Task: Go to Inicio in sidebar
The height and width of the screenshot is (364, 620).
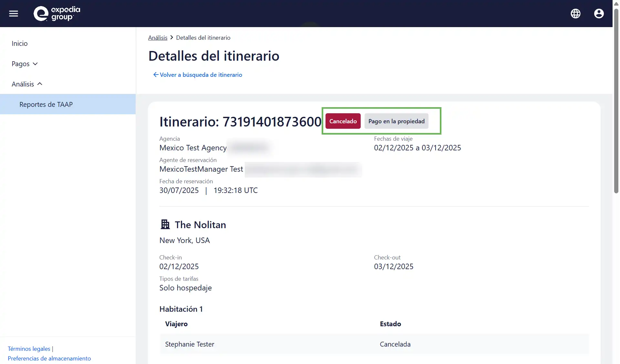Action: (x=20, y=44)
